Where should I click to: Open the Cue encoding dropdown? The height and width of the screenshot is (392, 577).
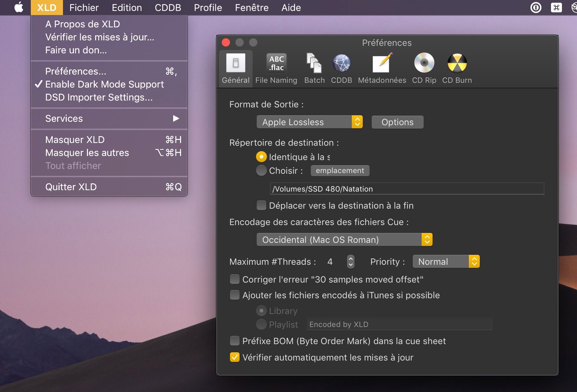click(x=427, y=239)
